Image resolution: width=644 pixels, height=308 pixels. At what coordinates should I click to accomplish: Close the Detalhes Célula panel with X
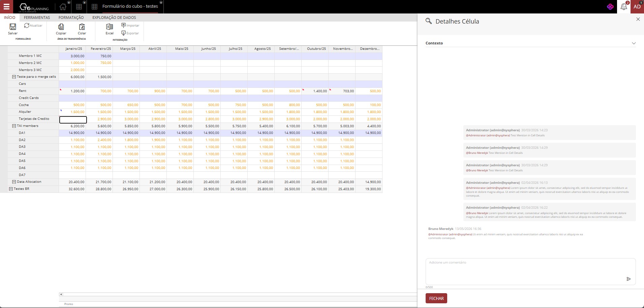(638, 19)
